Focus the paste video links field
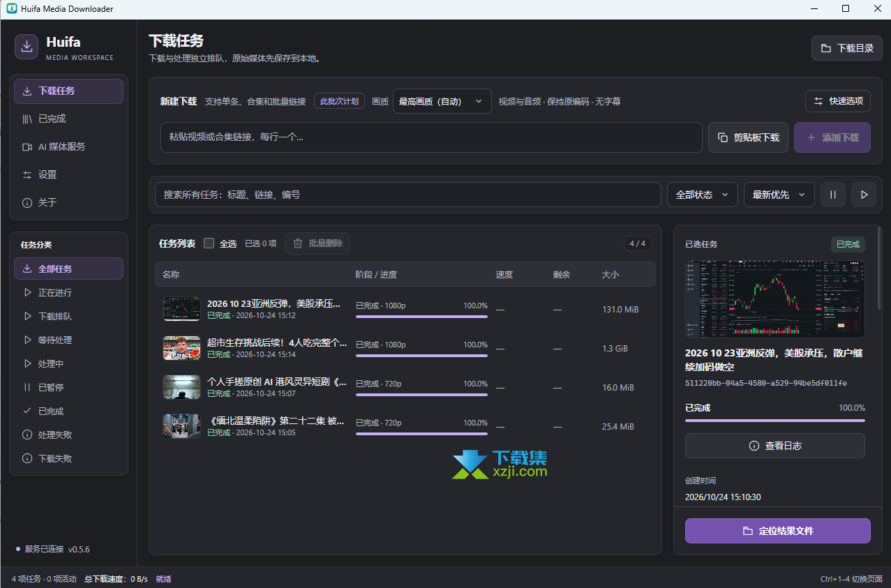Screen dimensions: 891x588 [431, 137]
